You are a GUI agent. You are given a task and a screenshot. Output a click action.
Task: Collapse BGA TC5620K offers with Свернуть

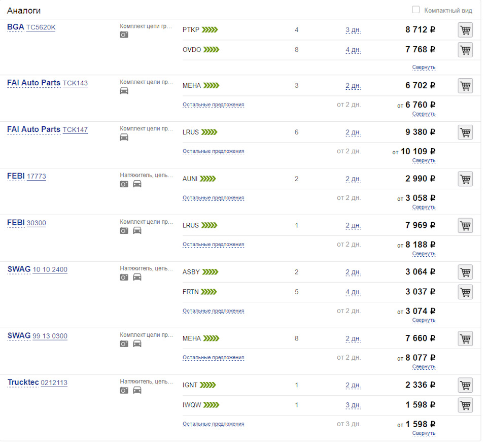[424, 67]
